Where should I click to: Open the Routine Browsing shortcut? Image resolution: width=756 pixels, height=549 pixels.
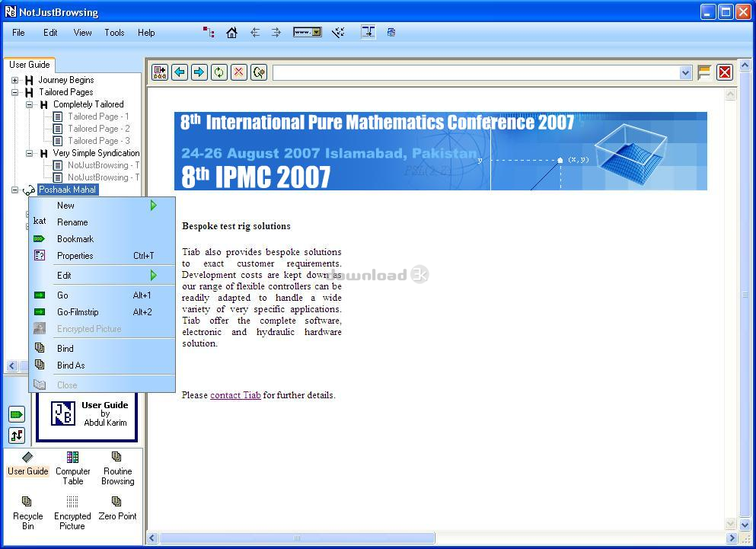118,468
